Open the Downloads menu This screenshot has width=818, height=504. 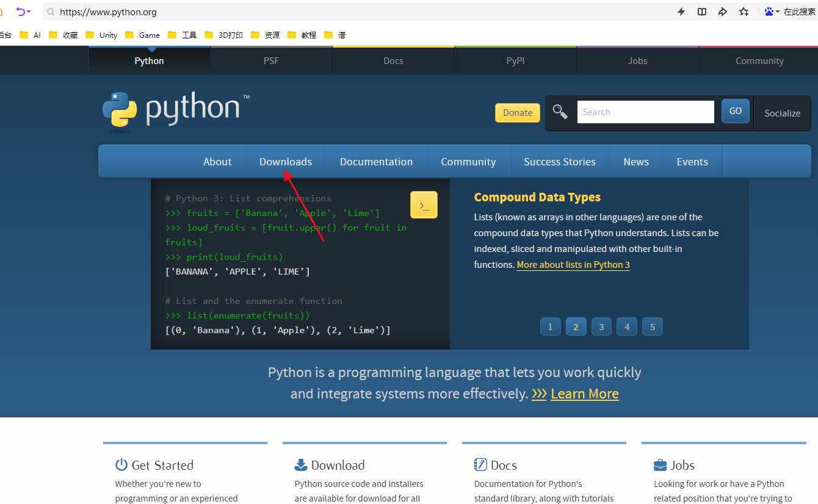coord(286,162)
